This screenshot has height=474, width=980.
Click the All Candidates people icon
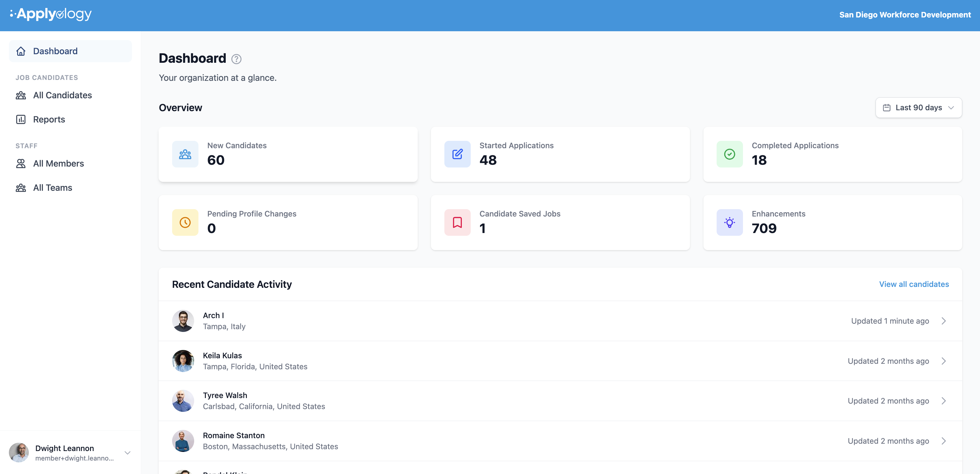(x=21, y=95)
